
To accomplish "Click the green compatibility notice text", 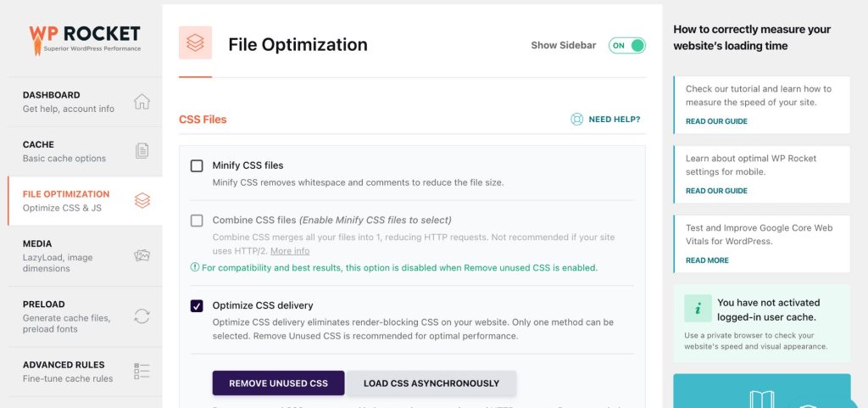I will [x=400, y=268].
